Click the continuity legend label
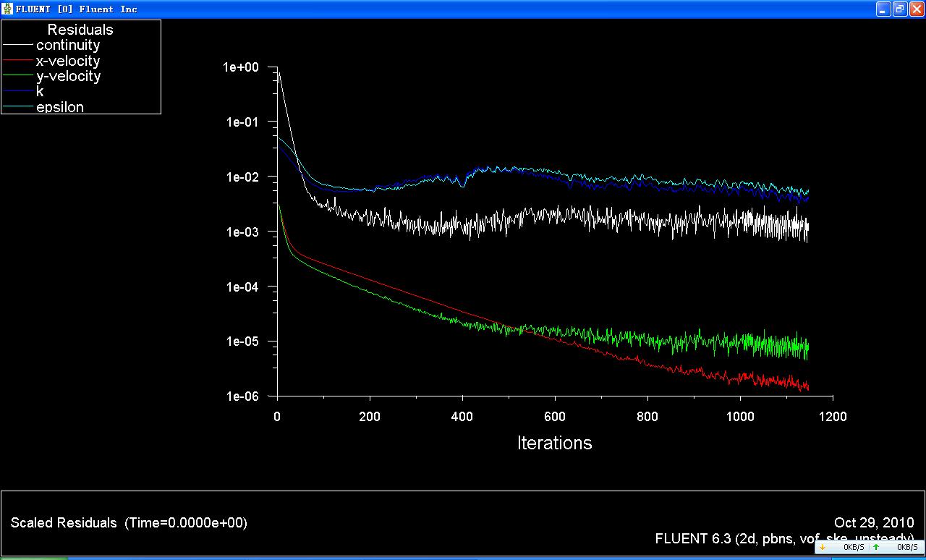926x560 pixels. [68, 46]
